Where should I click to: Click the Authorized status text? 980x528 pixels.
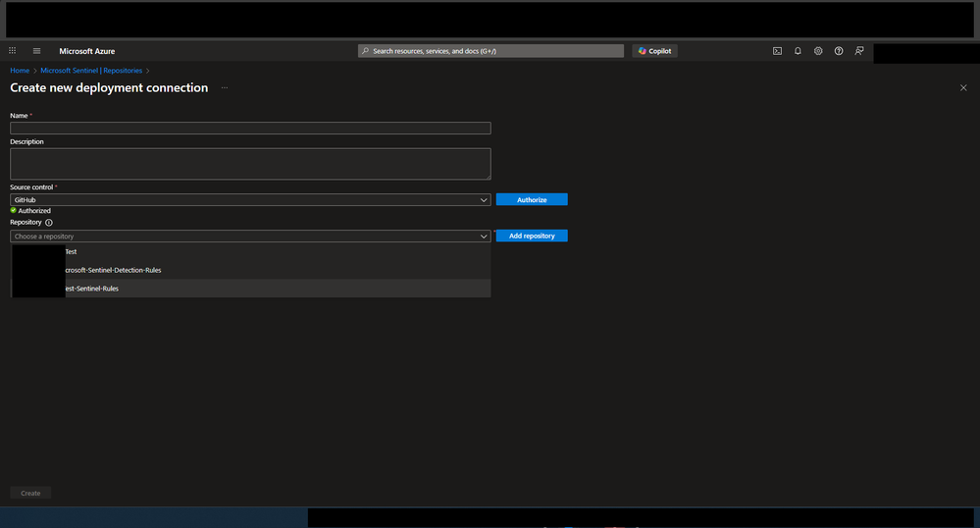[34, 211]
